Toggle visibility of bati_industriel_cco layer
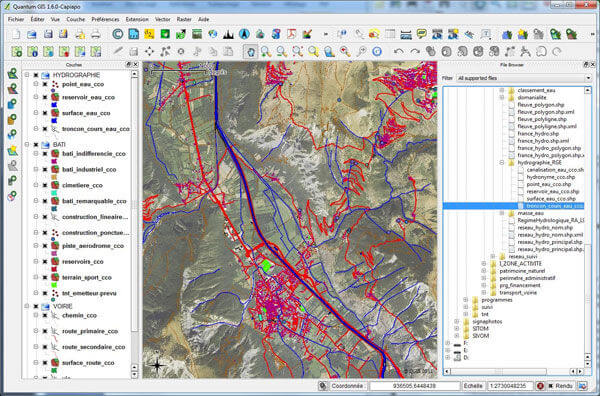 45,169
